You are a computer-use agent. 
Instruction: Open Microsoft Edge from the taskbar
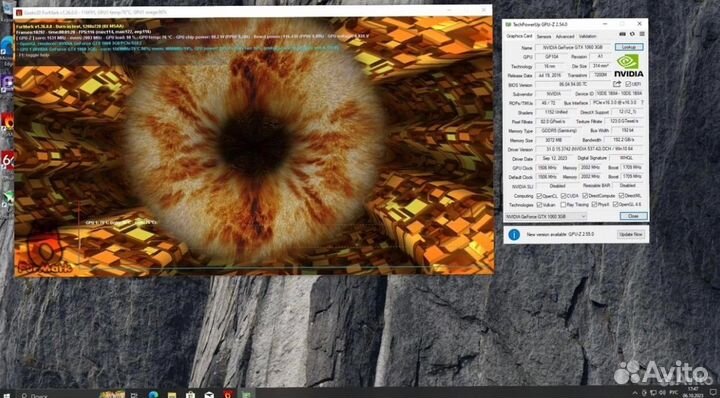[x=153, y=394]
